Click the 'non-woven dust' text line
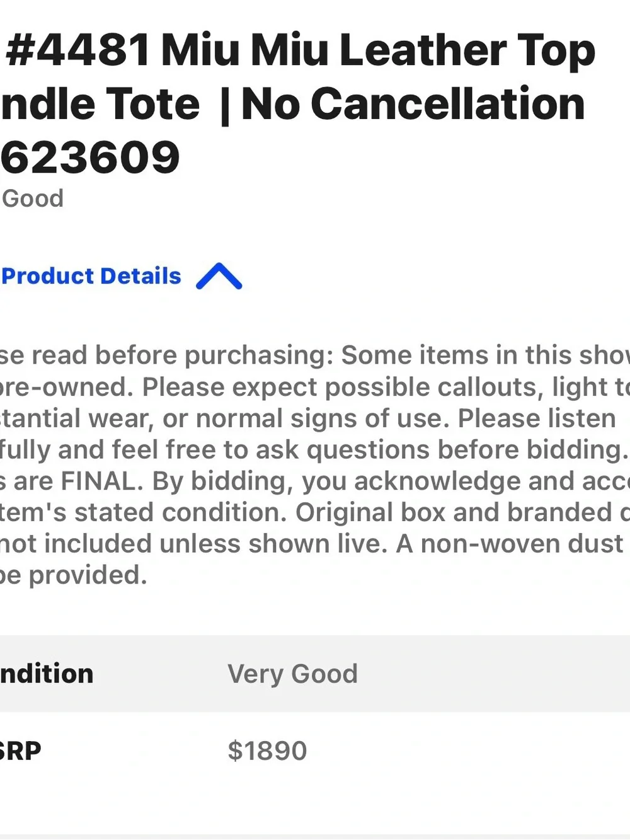 (x=522, y=544)
